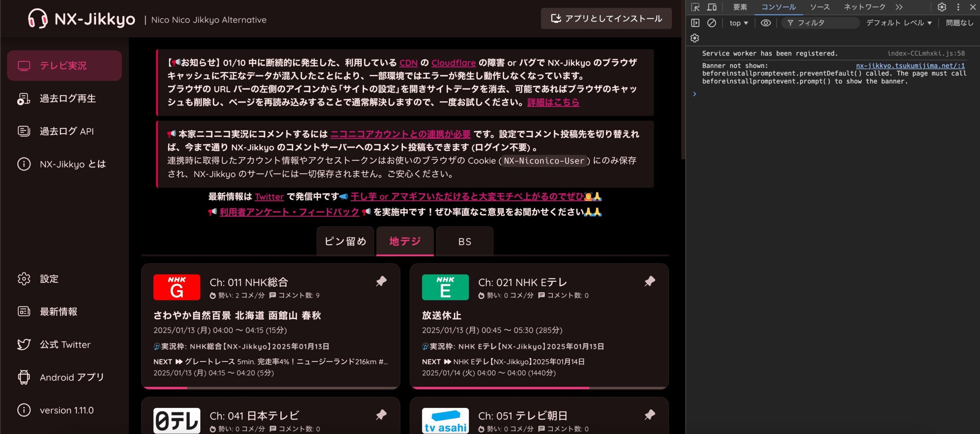Open 利用者アンケート・フィードバック link

coord(289,212)
